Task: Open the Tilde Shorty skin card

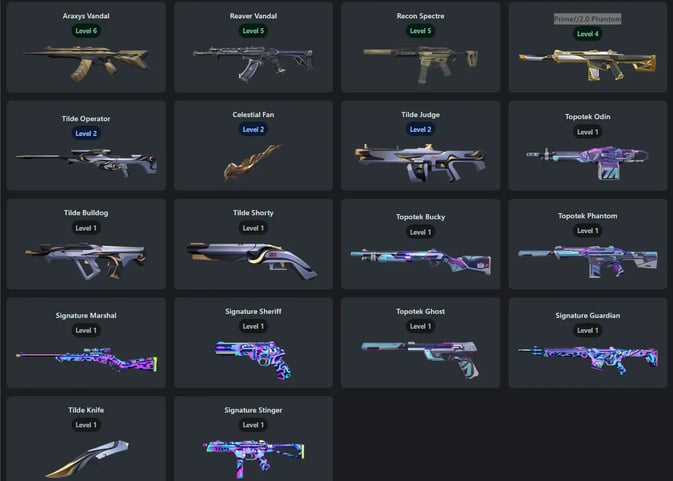Action: coord(253,244)
